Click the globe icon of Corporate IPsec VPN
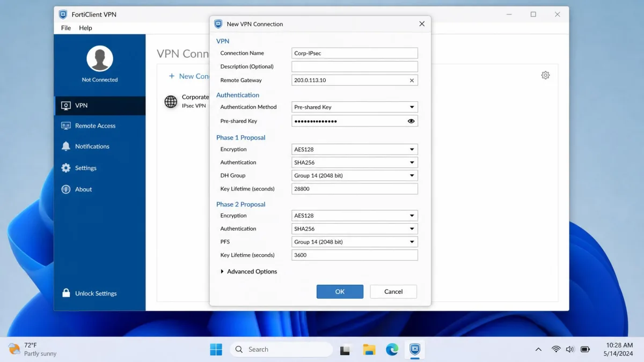644x362 pixels. click(171, 101)
